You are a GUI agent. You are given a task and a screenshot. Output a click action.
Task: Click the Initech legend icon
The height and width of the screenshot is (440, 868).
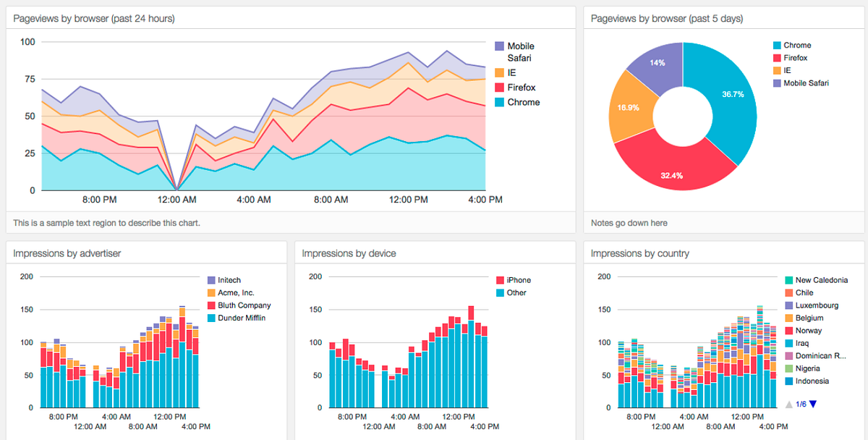pyautogui.click(x=211, y=280)
